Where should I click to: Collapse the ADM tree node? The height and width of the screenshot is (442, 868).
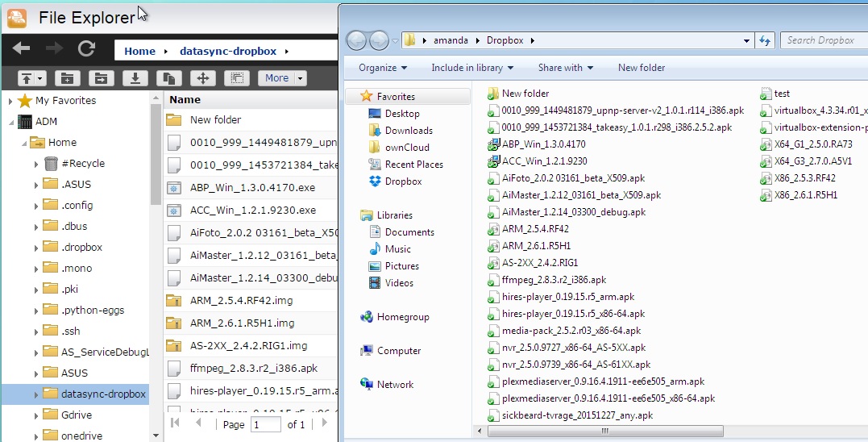(10, 122)
